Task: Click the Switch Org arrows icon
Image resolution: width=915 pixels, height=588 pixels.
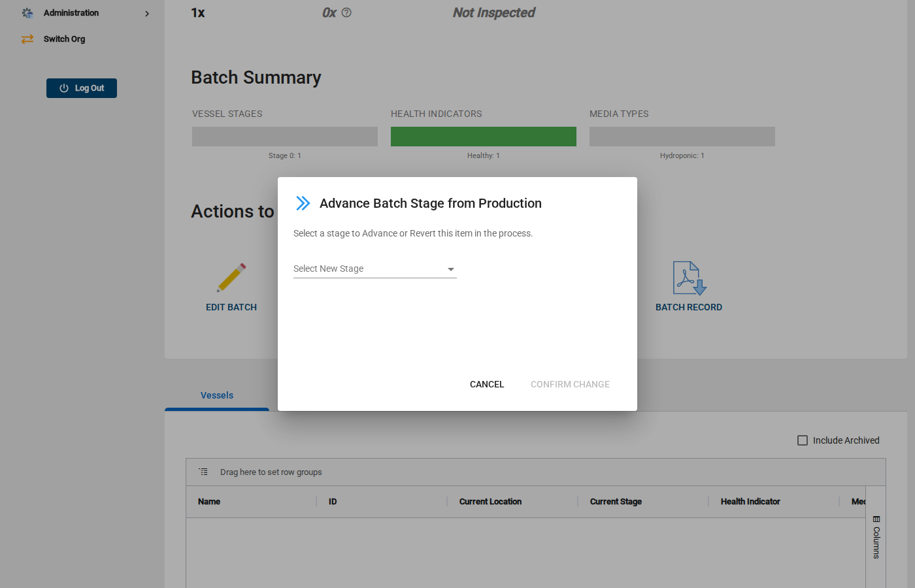Action: (x=27, y=39)
